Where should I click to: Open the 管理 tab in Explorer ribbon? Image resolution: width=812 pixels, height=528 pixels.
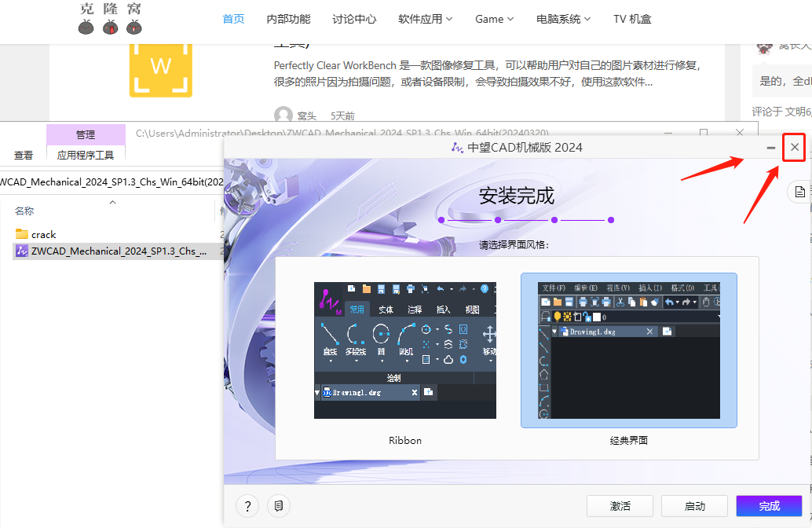[86, 134]
